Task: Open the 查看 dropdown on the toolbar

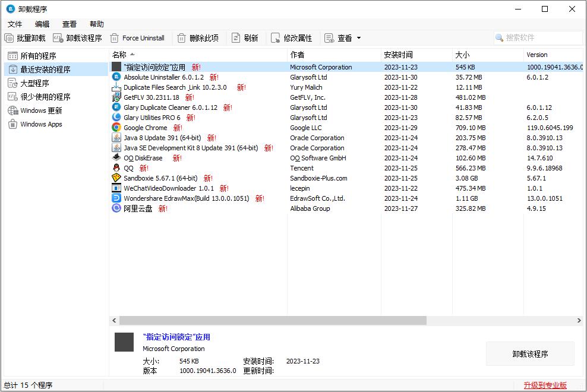Action: click(343, 37)
